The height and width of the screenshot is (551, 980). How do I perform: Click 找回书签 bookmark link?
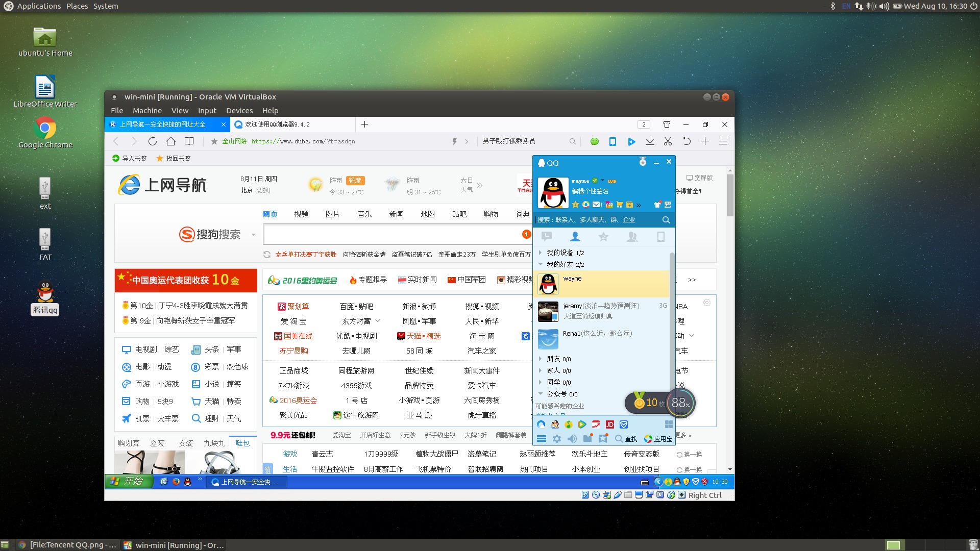[x=174, y=159]
